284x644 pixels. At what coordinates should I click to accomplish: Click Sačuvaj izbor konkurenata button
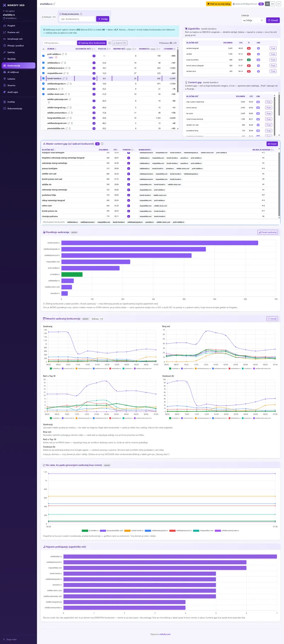[92, 43]
